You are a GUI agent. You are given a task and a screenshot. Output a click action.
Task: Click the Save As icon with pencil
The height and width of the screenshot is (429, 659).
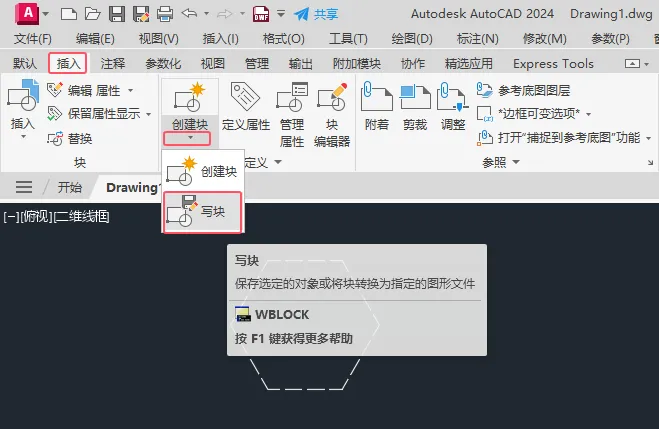141,14
